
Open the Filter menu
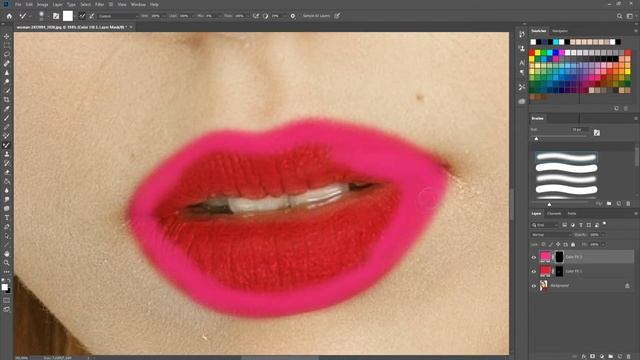click(x=100, y=4)
